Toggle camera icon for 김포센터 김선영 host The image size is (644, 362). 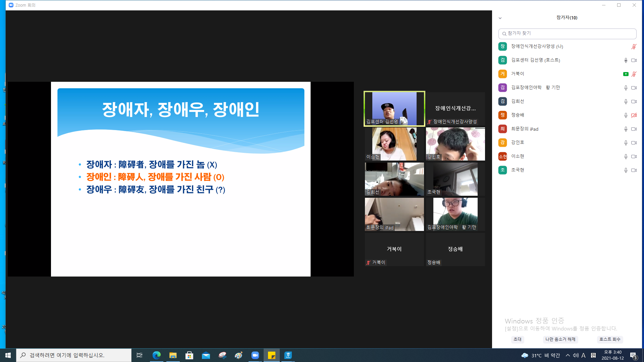coord(634,60)
